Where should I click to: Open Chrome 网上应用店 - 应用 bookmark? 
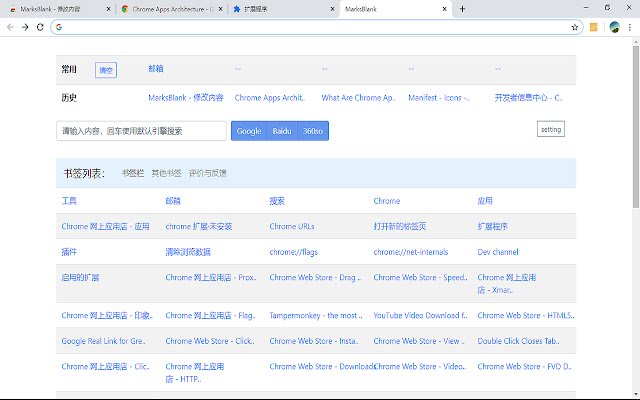click(x=105, y=227)
